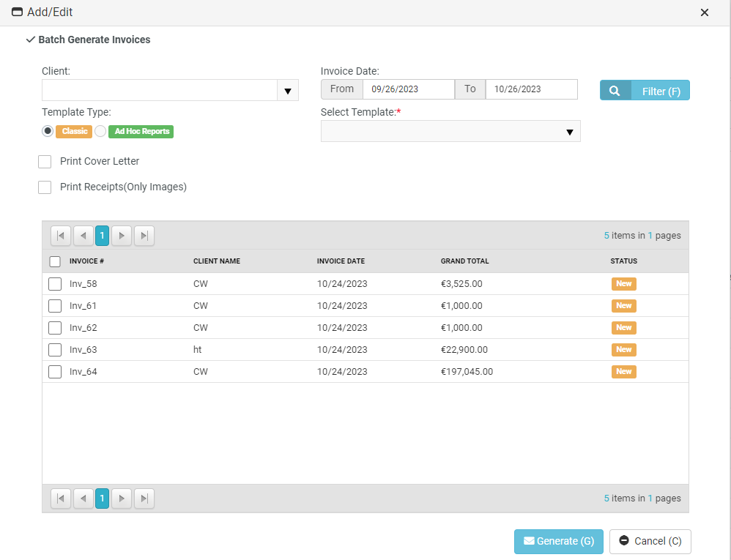731x560 pixels.
Task: Select all invoices with header checkbox
Action: (x=54, y=261)
